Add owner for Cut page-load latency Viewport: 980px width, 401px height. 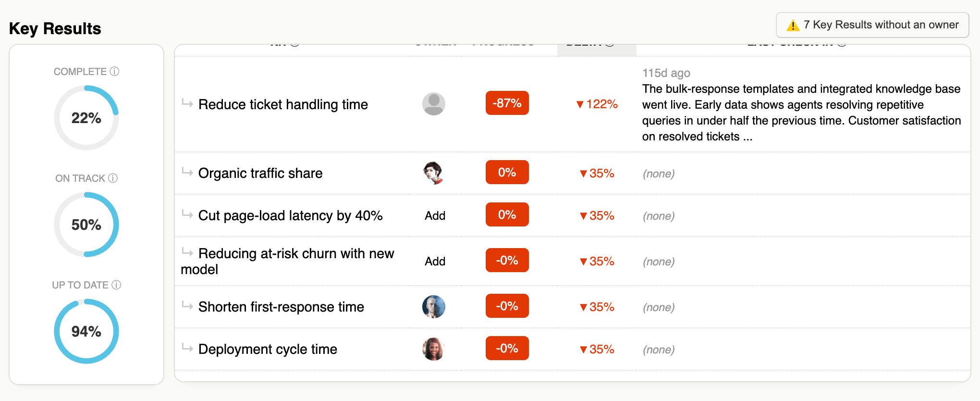pos(435,216)
